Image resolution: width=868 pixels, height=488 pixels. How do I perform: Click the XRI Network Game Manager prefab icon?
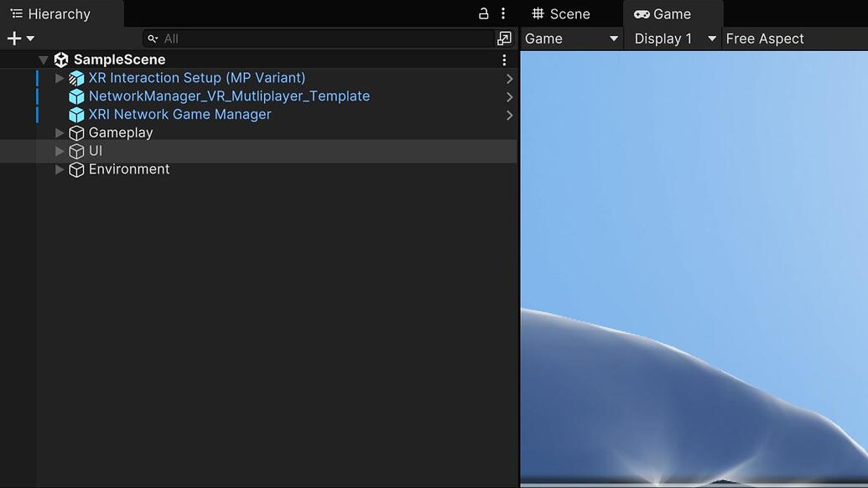[x=75, y=114]
